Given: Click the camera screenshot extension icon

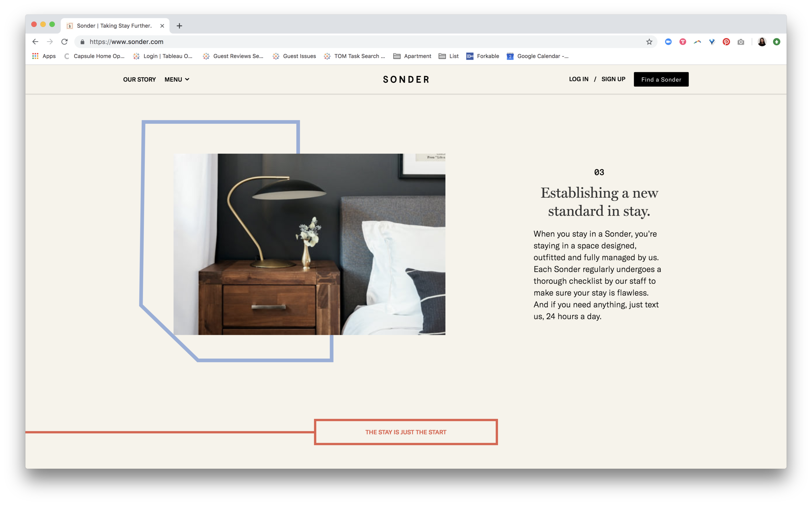Looking at the screenshot, I should (741, 42).
